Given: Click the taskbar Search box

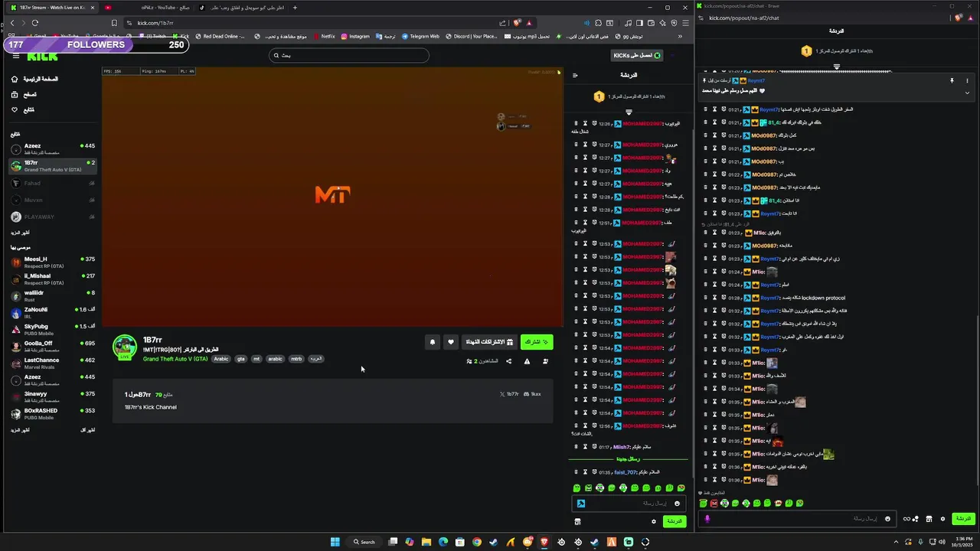Looking at the screenshot, I should tap(364, 542).
